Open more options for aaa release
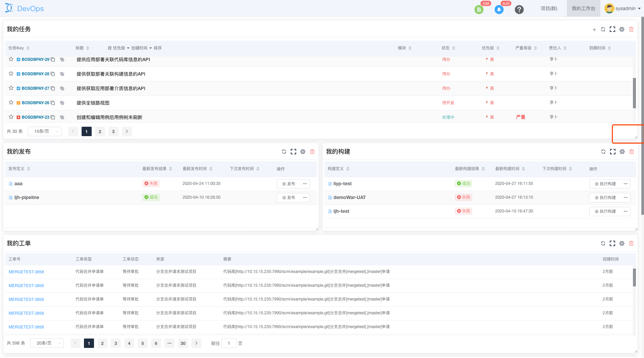This screenshot has width=644, height=358. coord(305,184)
